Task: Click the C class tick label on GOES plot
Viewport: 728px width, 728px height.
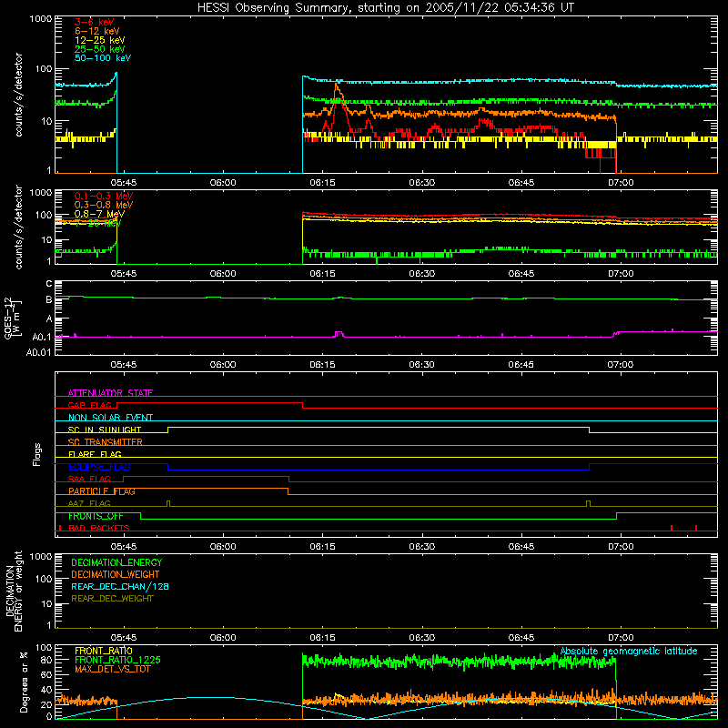Action: tap(49, 283)
